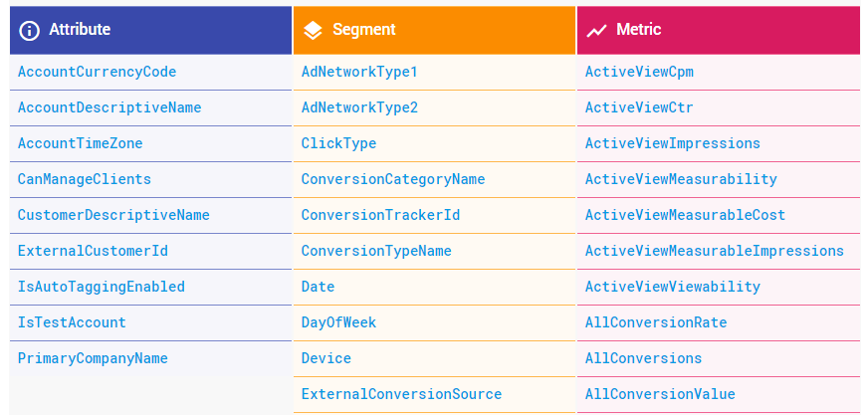
Task: Select the AccountTimeZone attribute
Action: pos(81,143)
